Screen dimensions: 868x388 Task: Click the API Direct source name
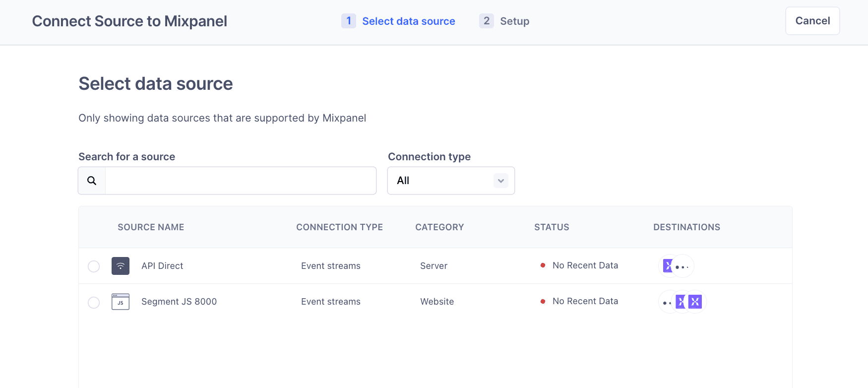(x=162, y=266)
